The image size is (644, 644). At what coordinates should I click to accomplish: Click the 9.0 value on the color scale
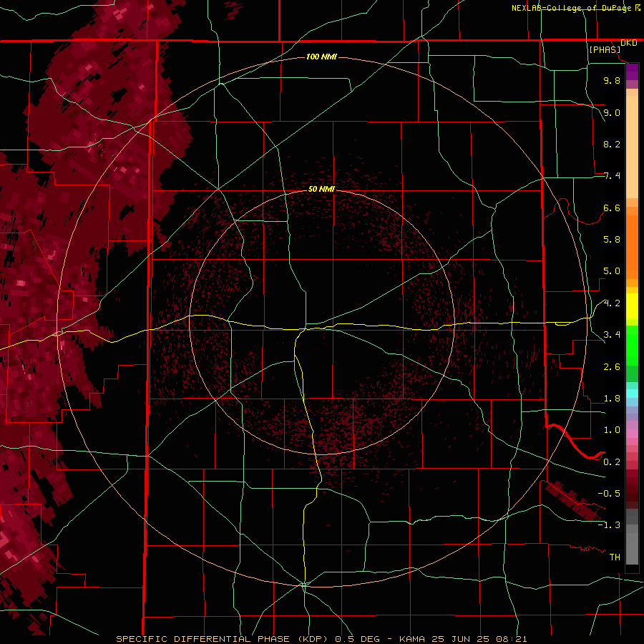(612, 112)
